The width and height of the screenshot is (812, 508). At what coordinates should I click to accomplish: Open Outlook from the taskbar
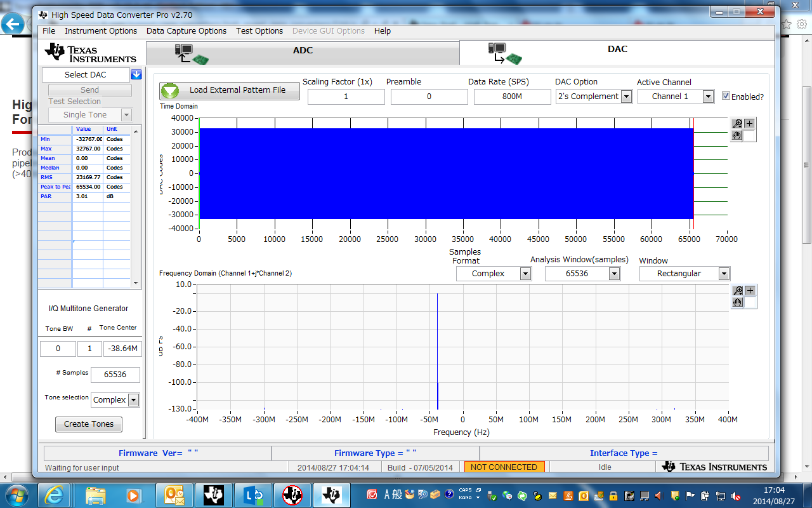(x=174, y=495)
